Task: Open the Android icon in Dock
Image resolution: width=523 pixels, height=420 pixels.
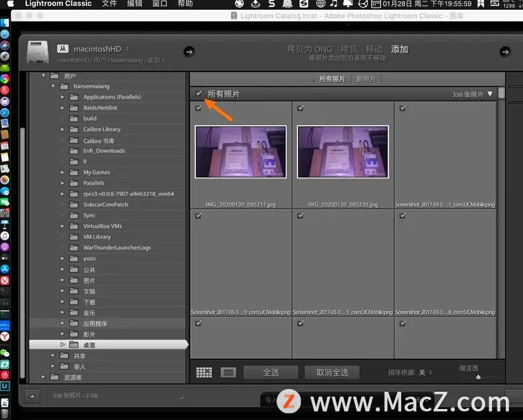Action: pyautogui.click(x=5, y=67)
